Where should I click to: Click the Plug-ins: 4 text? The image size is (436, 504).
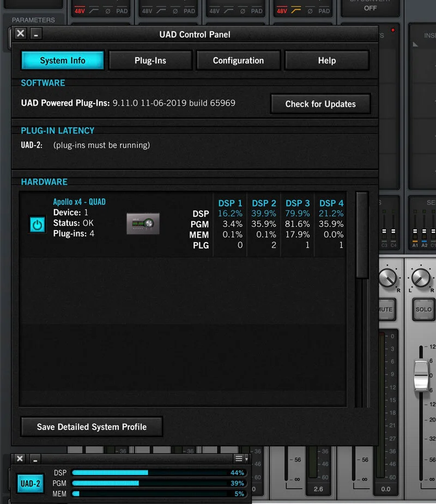pyautogui.click(x=74, y=233)
